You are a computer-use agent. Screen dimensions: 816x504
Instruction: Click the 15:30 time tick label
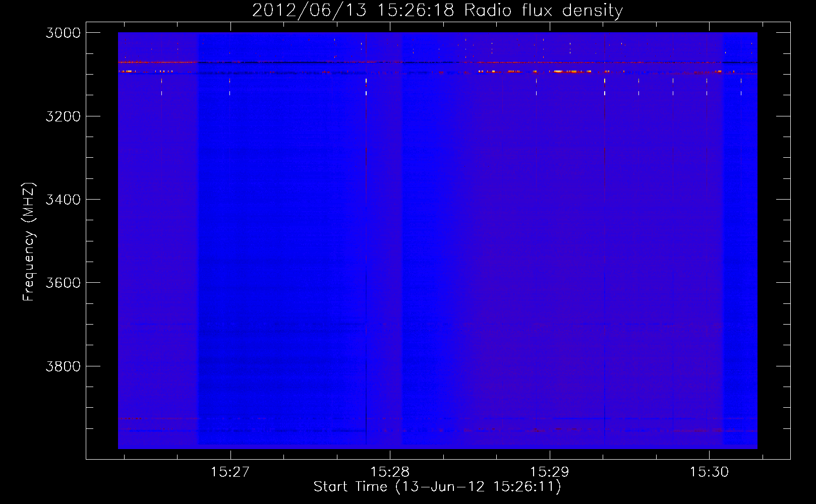(x=709, y=472)
